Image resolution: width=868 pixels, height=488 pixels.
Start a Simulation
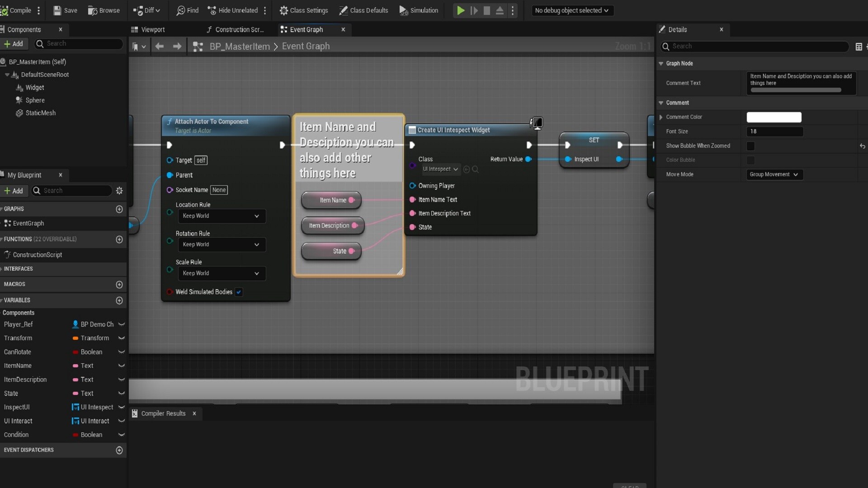click(x=418, y=10)
